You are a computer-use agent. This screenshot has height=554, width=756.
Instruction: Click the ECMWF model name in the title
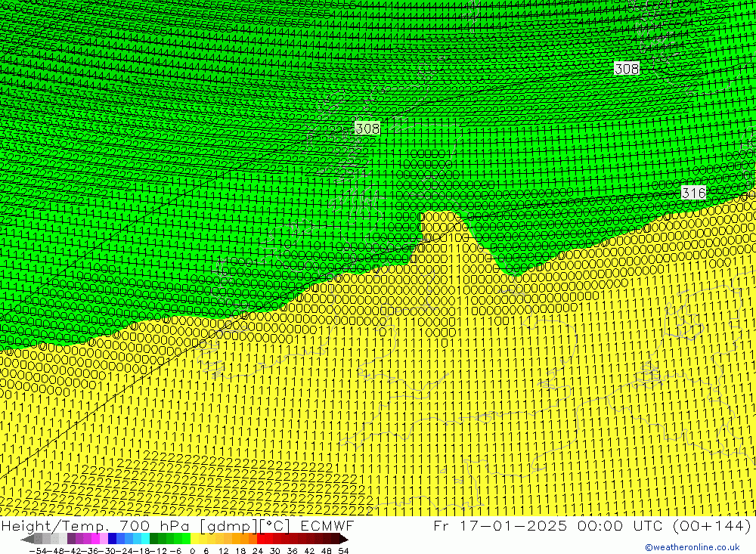327,525
